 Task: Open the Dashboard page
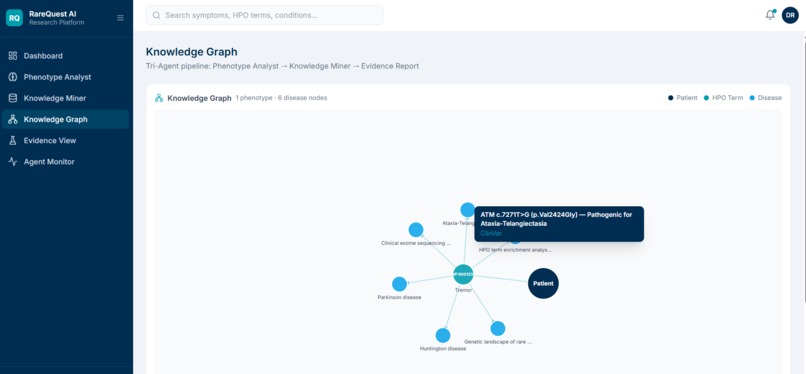65,55
